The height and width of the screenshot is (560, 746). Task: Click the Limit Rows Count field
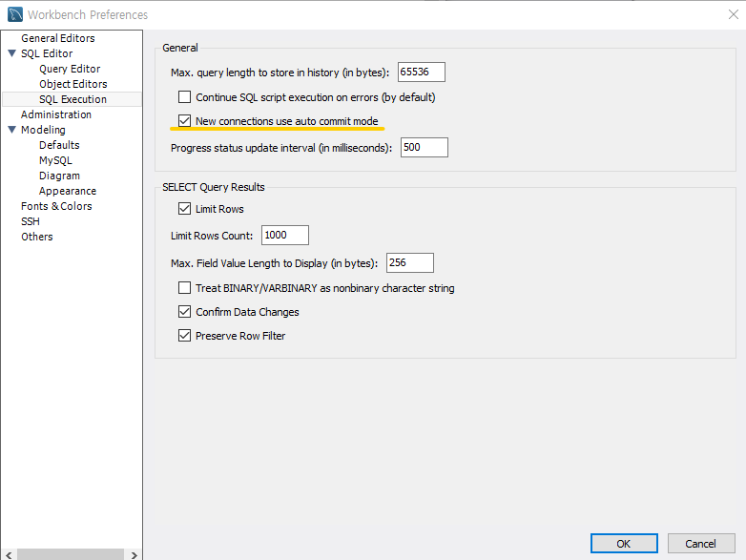(285, 235)
